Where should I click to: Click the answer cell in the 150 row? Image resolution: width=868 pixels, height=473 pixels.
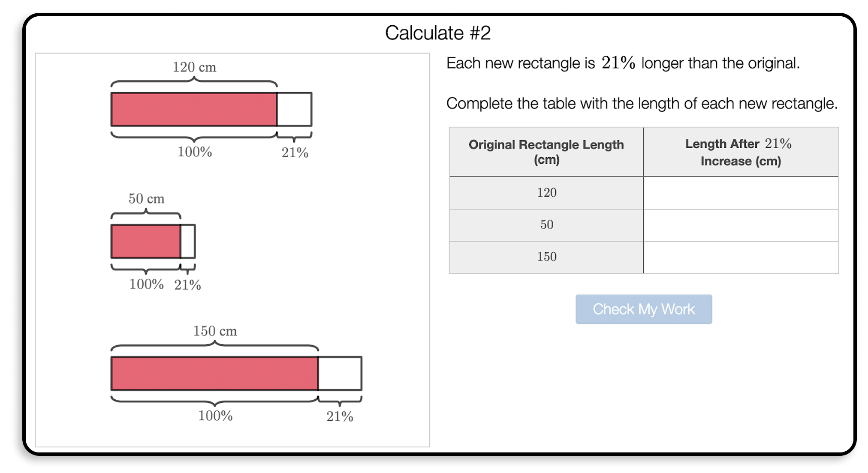point(741,256)
